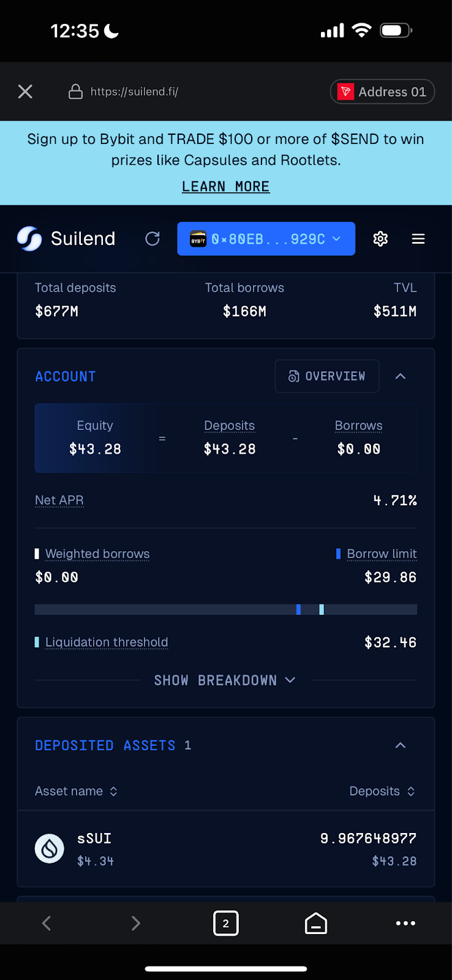
Task: Open the tabs counter showing 2
Action: 226,923
